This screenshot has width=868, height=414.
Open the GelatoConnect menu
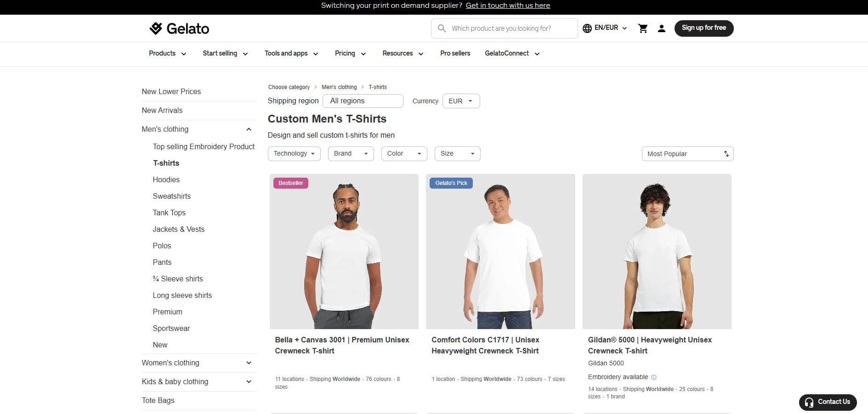click(512, 54)
